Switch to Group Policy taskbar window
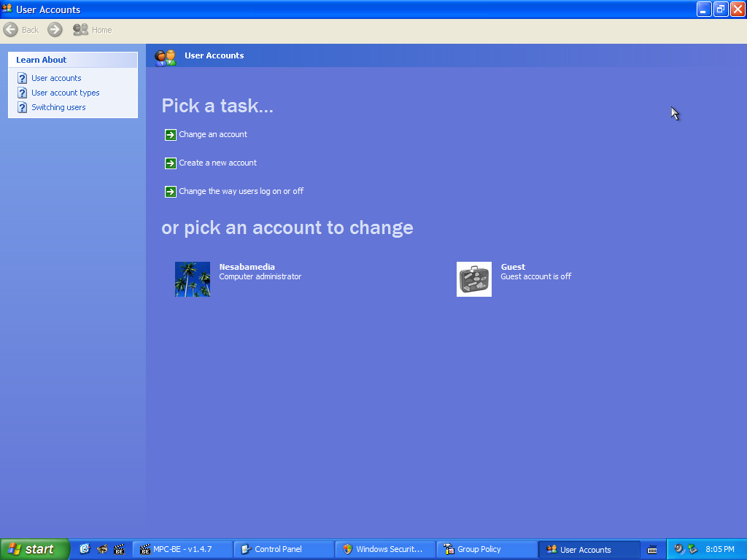This screenshot has height=560, width=747. point(487,550)
